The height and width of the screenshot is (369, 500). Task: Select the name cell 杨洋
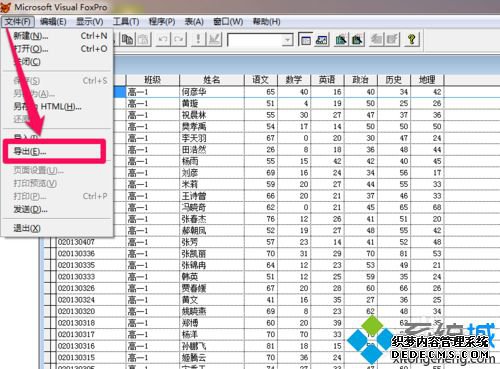(x=212, y=334)
